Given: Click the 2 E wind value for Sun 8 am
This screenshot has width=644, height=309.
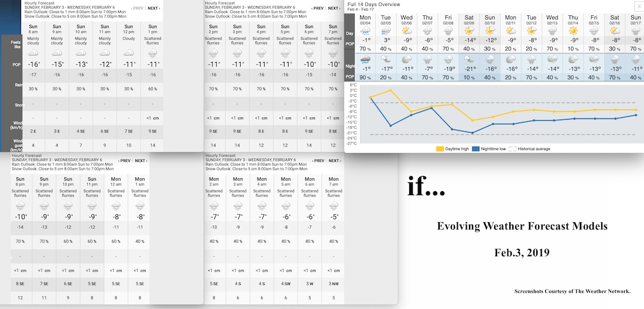Looking at the screenshot, I should tap(33, 132).
